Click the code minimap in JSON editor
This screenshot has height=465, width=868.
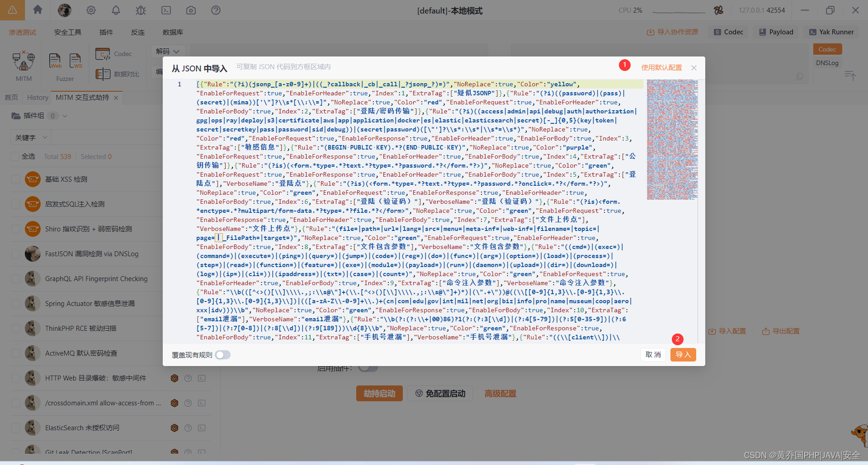(x=672, y=140)
